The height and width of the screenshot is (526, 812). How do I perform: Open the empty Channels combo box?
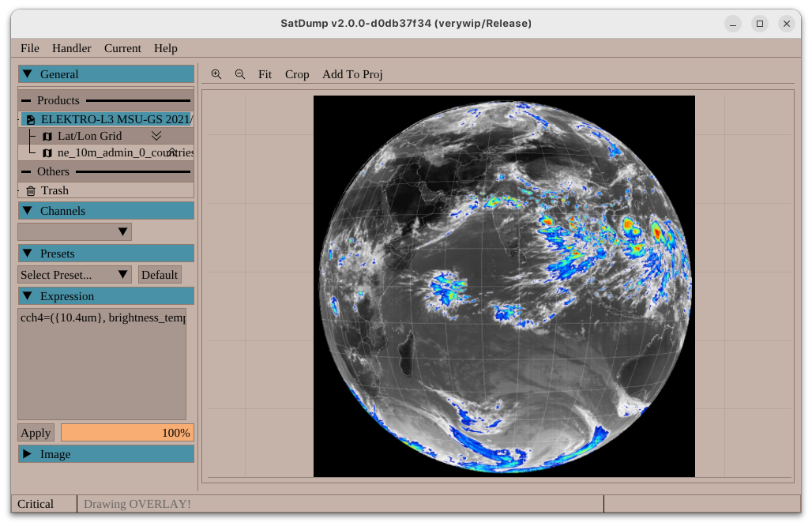point(74,232)
